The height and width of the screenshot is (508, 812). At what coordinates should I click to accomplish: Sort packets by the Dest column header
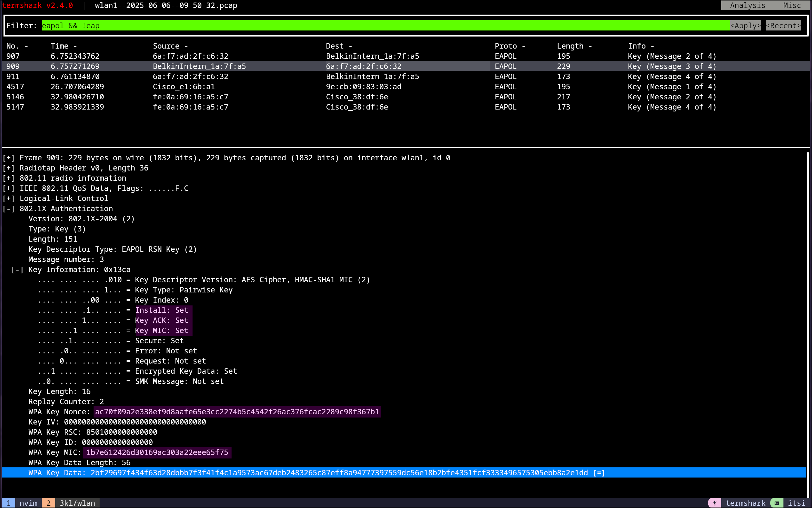pos(339,46)
